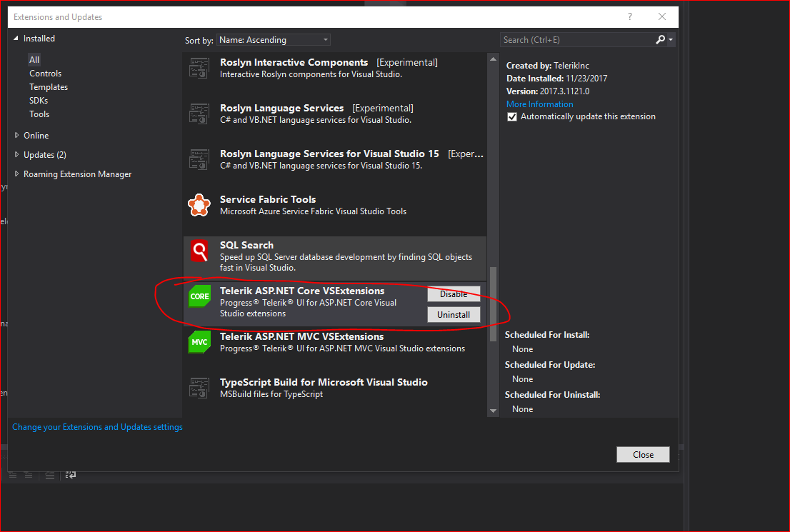Click the green CORE Telerik icon
790x532 pixels.
[199, 296]
